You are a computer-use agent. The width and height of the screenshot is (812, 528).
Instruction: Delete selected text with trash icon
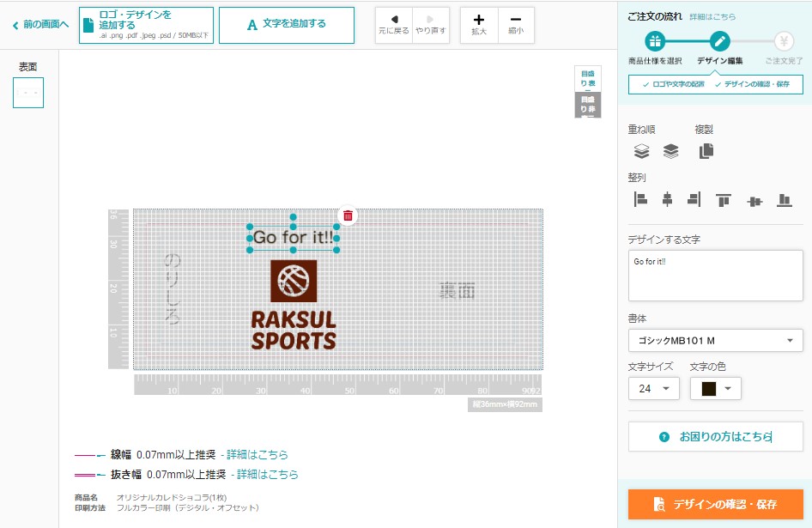tap(348, 215)
